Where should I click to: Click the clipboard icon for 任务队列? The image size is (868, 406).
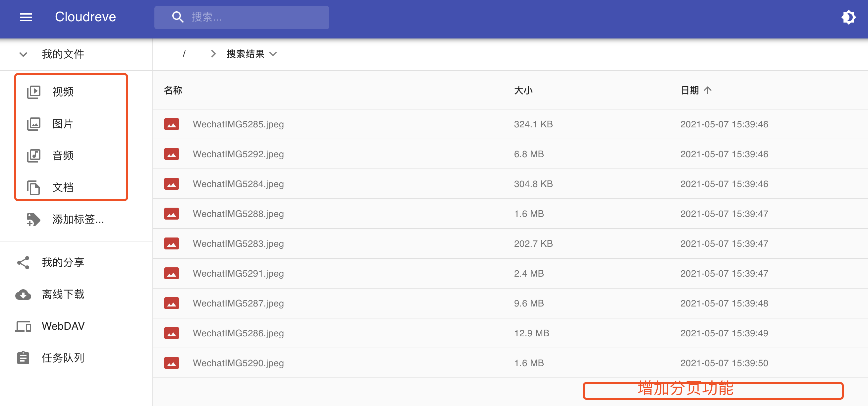[x=23, y=358]
